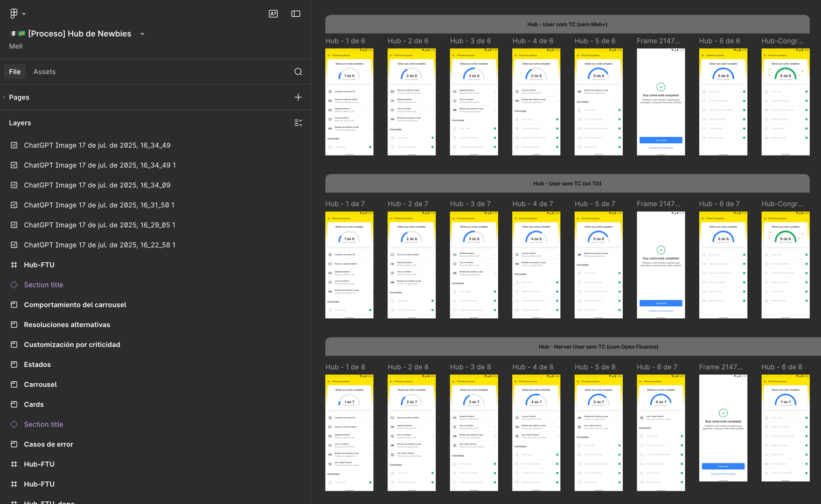Click image icon of layer 16_29_05 1
The height and width of the screenshot is (504, 821).
click(14, 225)
